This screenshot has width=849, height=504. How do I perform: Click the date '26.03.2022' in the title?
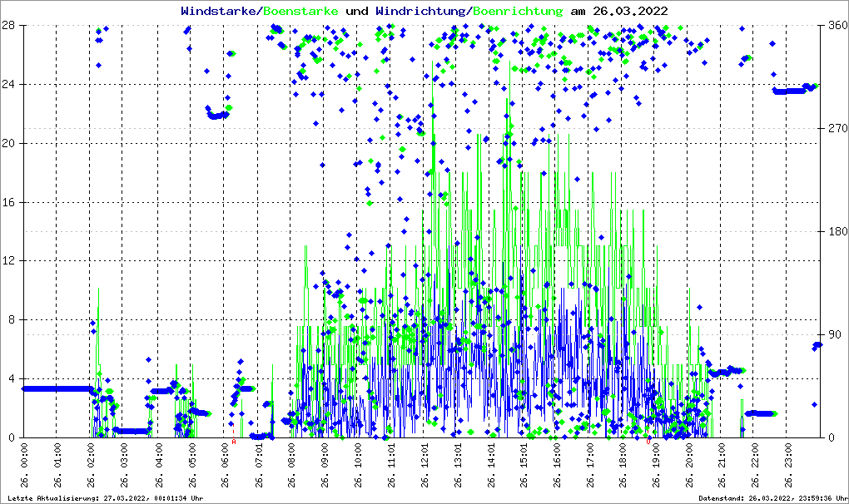click(629, 11)
